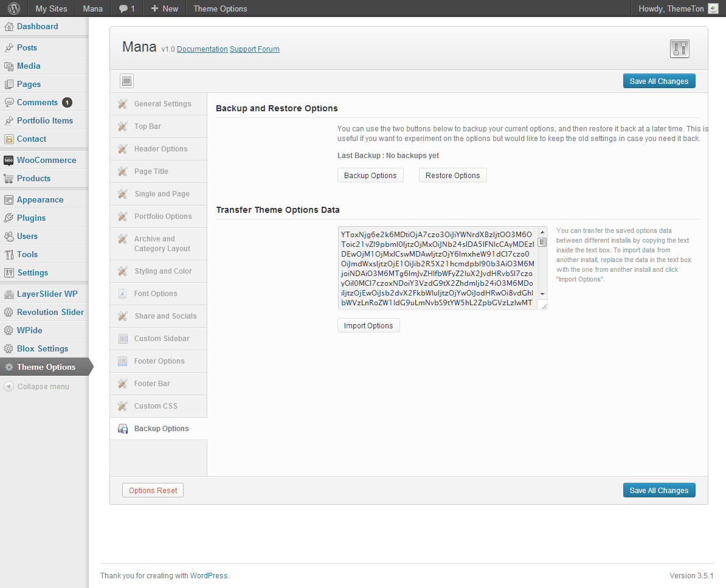Collapse the admin sidebar menu
726x588 pixels.
[x=36, y=387]
